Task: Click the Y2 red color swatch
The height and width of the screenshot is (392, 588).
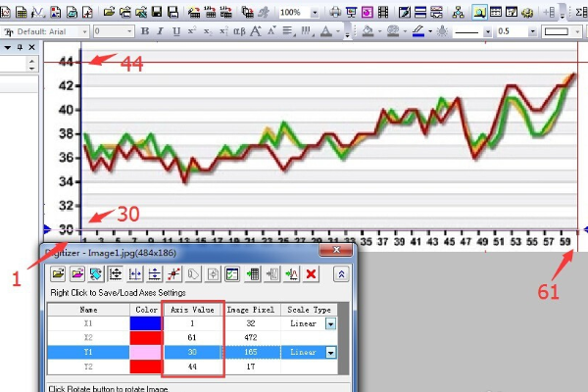Action: point(146,367)
